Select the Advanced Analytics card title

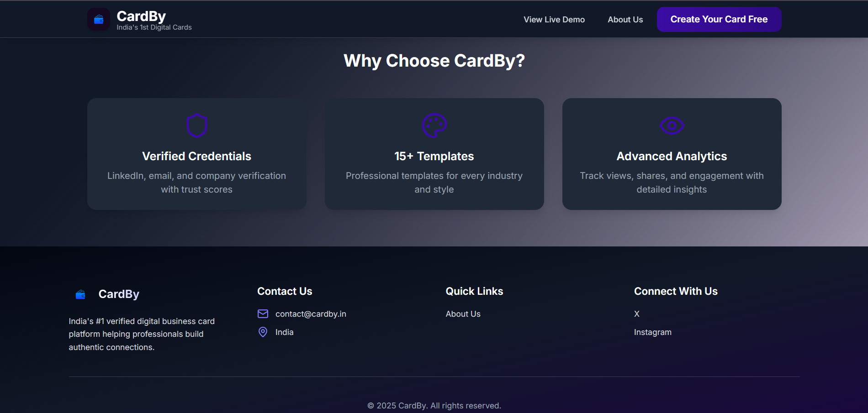[672, 156]
